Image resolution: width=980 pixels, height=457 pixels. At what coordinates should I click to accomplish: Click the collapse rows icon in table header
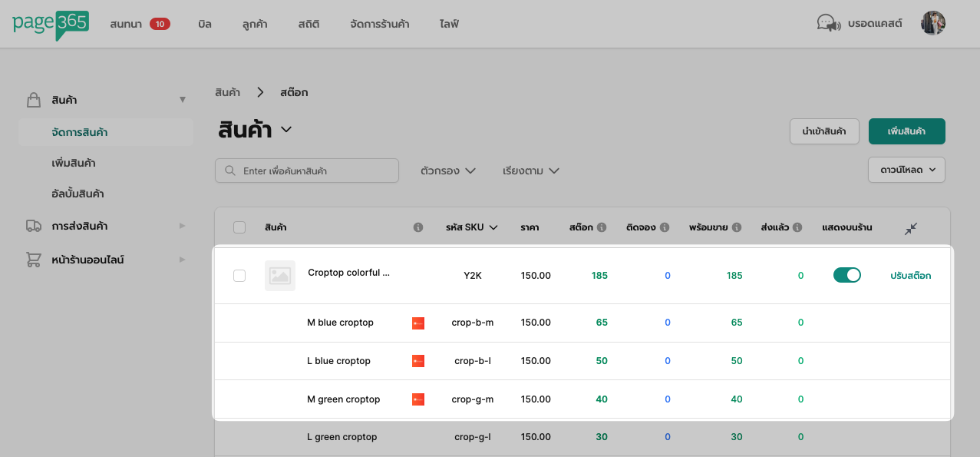(x=911, y=228)
